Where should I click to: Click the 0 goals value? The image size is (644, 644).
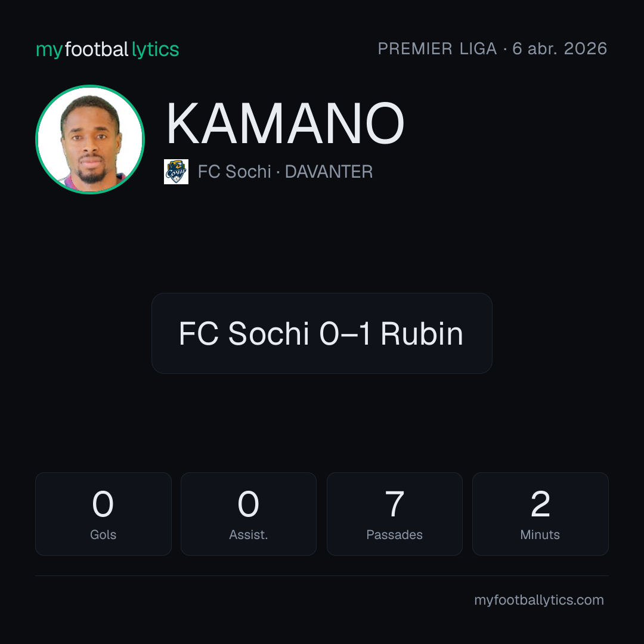pyautogui.click(x=103, y=504)
